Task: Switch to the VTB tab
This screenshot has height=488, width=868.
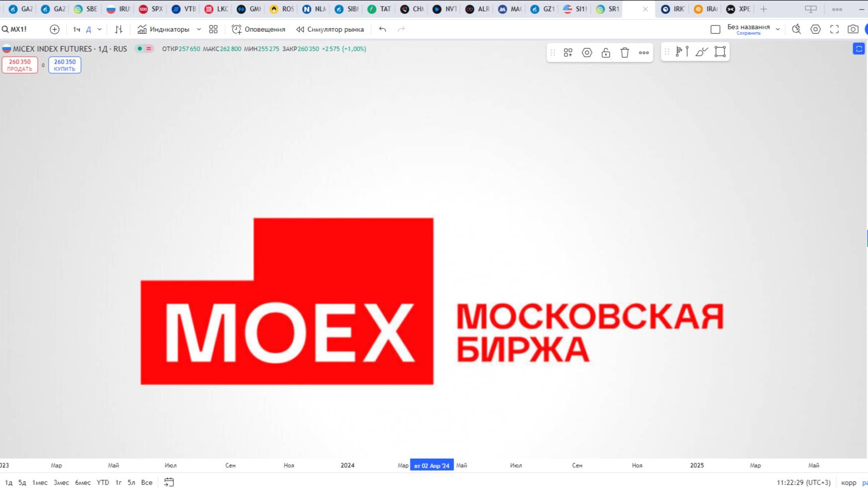Action: 184,9
